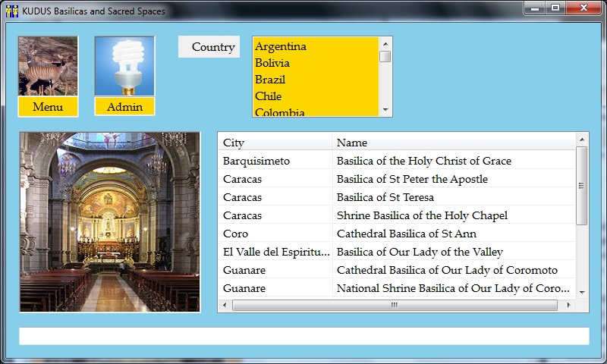Viewport: 607px width, 364px height.
Task: Open the Cathedral Basilica of St Ann entry
Action: point(406,234)
